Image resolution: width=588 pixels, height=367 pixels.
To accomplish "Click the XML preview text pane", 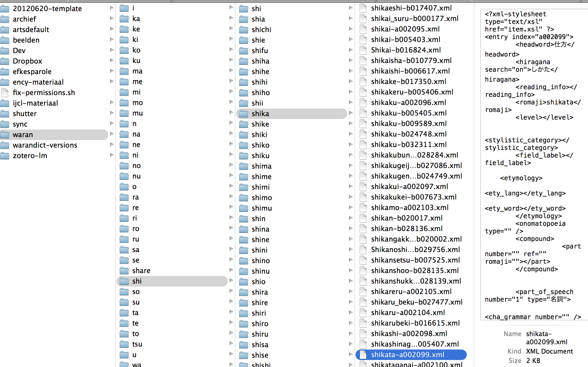I will [x=533, y=163].
